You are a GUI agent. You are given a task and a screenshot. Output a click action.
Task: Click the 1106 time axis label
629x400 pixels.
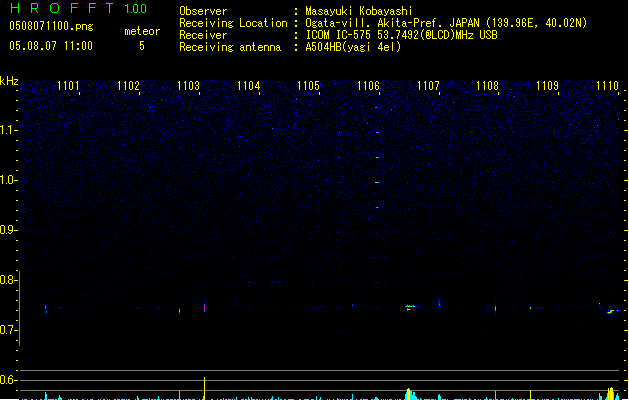click(368, 86)
